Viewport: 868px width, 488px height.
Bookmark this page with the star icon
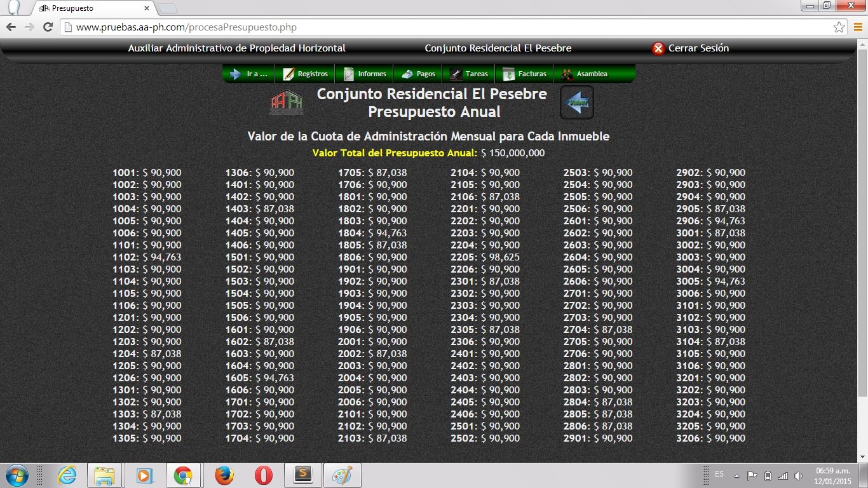(839, 27)
